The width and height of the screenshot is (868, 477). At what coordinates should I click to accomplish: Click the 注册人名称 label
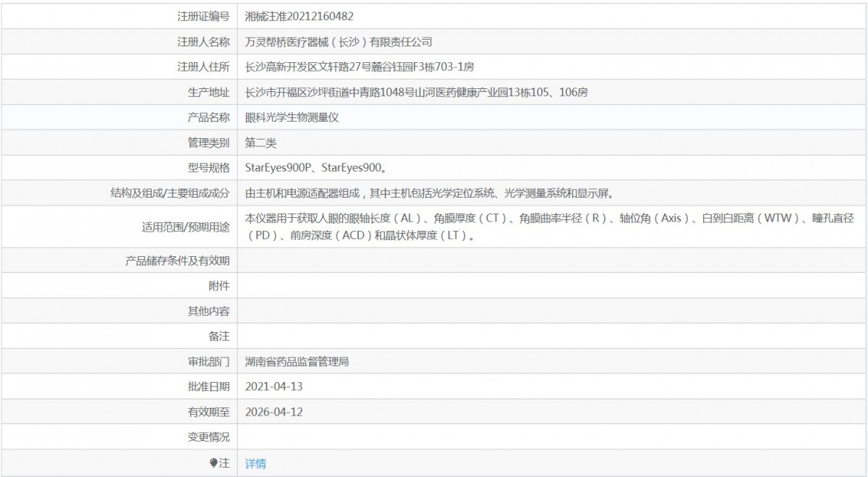click(203, 41)
